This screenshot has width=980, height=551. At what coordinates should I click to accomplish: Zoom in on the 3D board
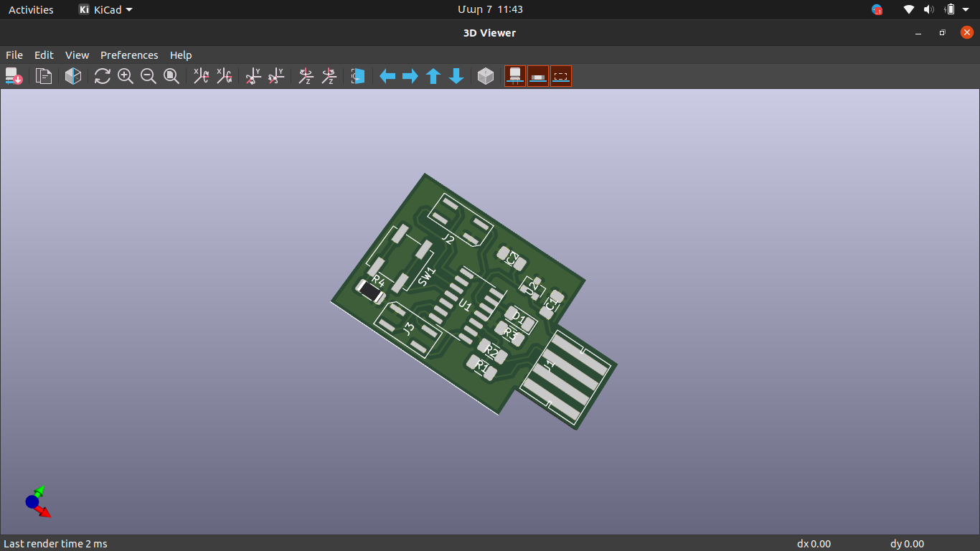[x=126, y=76]
